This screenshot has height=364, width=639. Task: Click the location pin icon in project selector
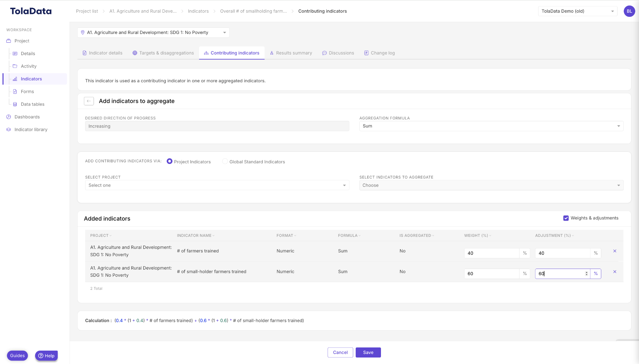tap(83, 32)
